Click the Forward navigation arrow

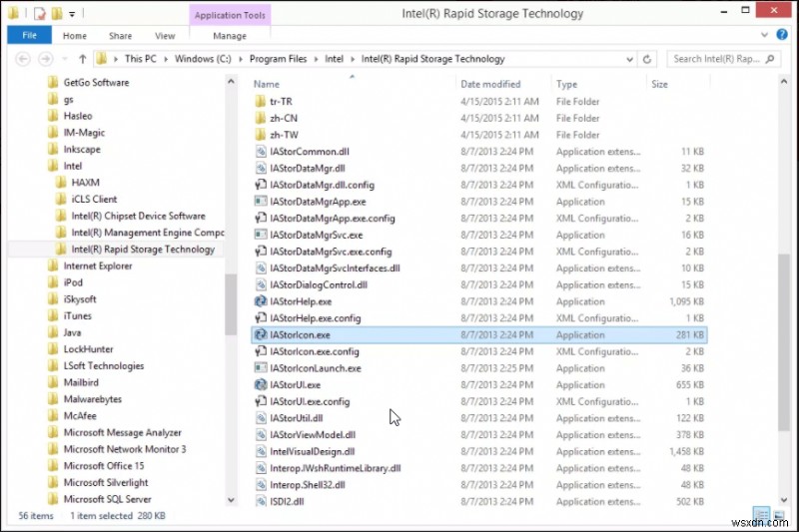pos(45,59)
